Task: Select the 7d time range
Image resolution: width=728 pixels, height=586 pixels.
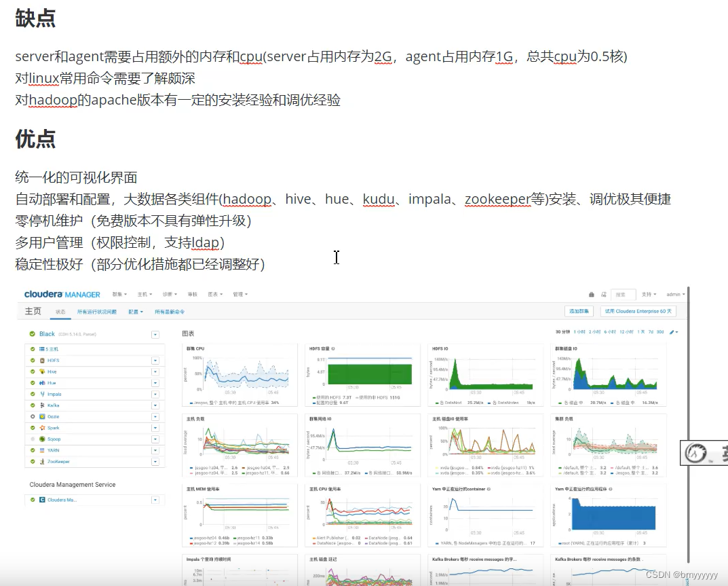Action: tap(651, 332)
